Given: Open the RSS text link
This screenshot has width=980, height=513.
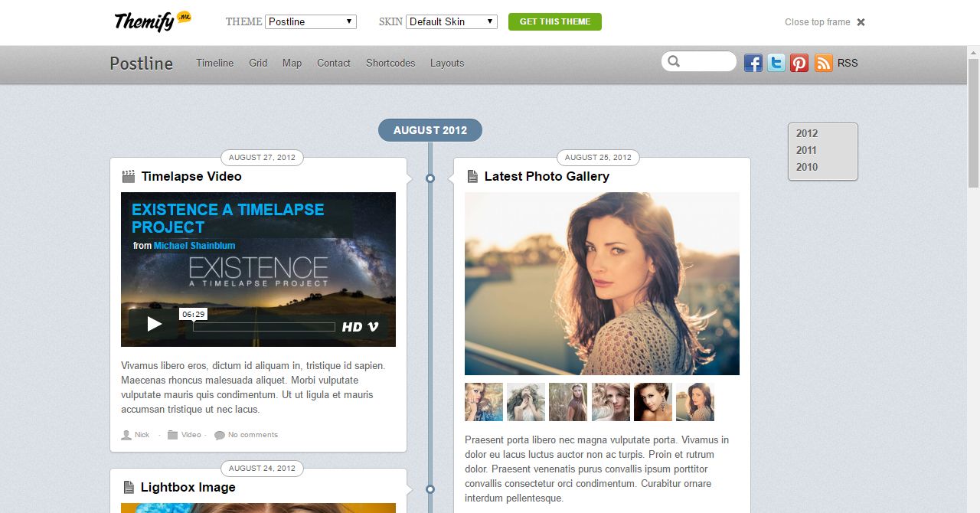Looking at the screenshot, I should (x=848, y=63).
